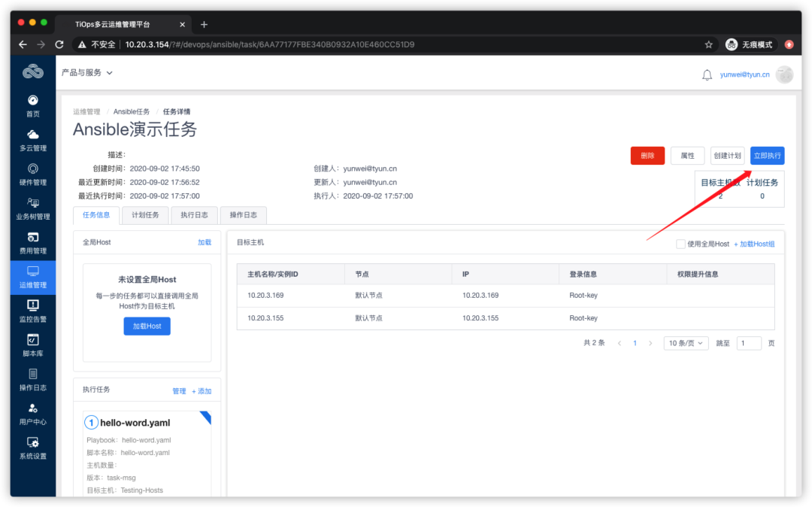This screenshot has height=507, width=812.
Task: Click the 跳至 page number input field
Action: [749, 342]
